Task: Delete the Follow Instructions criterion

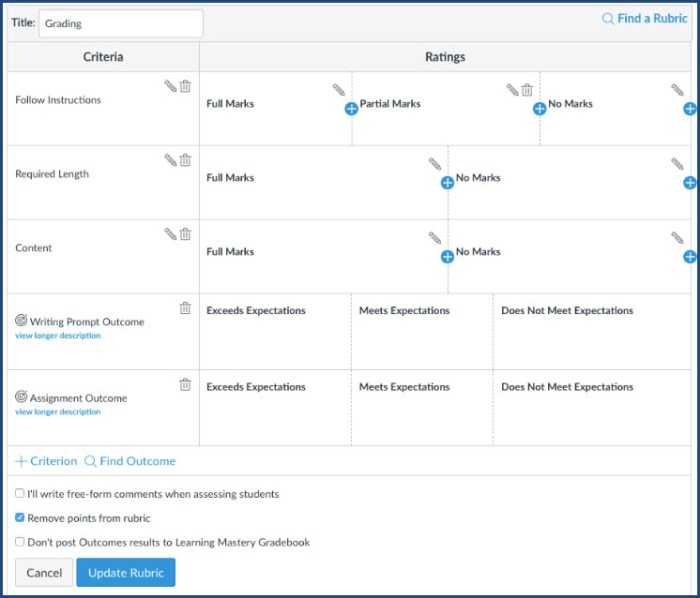Action: pos(185,87)
